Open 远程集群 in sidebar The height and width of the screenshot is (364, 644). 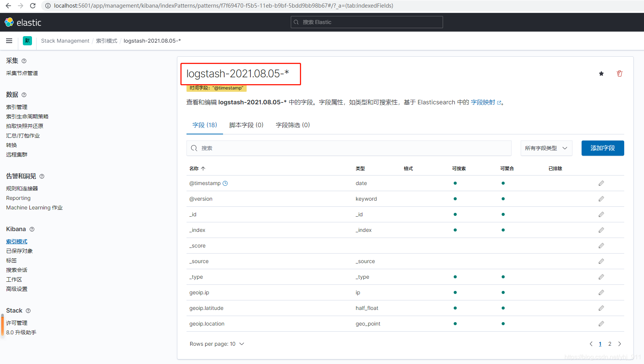pos(17,155)
